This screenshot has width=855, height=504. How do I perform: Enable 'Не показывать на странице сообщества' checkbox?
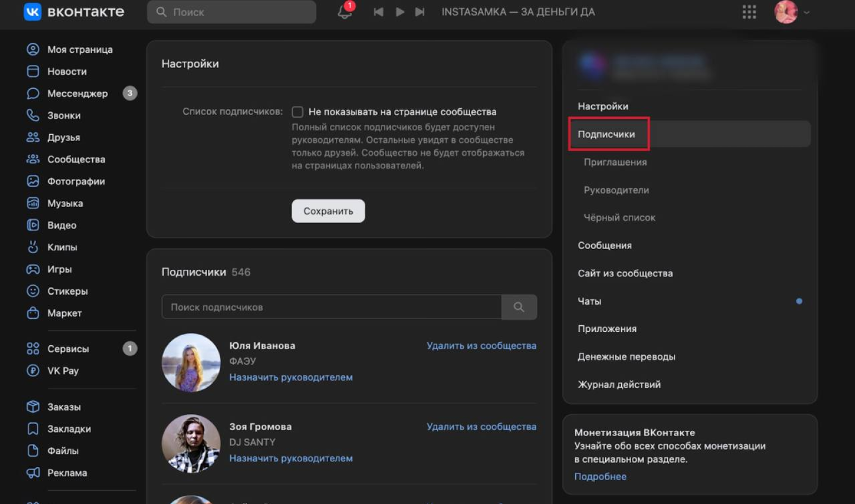(x=298, y=112)
